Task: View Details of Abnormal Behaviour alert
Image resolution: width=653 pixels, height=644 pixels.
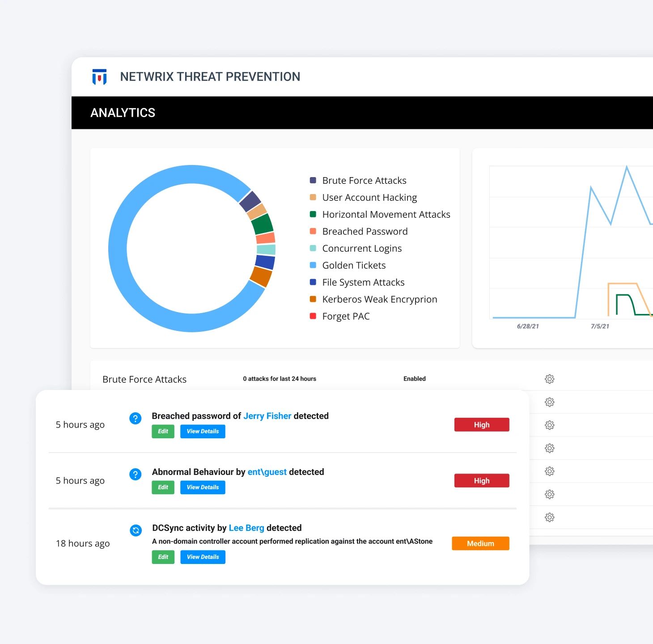Action: 203,487
